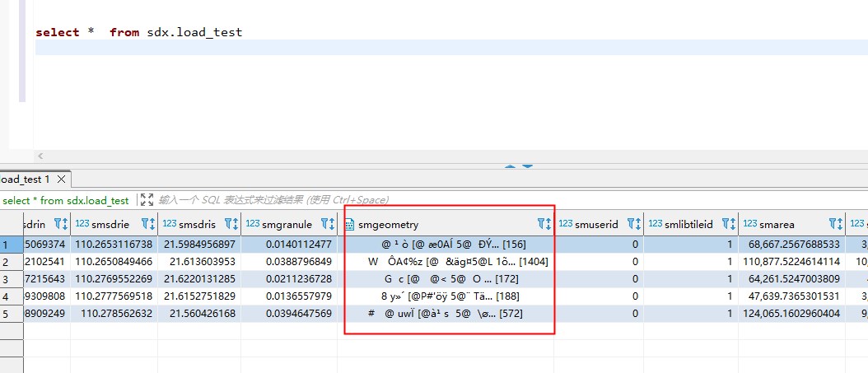Open filter/sort icon on smgeometry column
868x373 pixels.
[544, 224]
